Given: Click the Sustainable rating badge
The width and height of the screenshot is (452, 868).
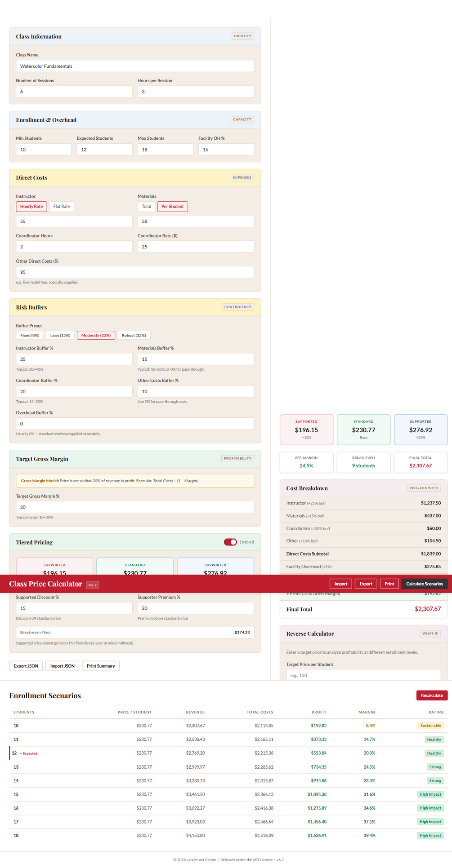Looking at the screenshot, I should (x=430, y=726).
